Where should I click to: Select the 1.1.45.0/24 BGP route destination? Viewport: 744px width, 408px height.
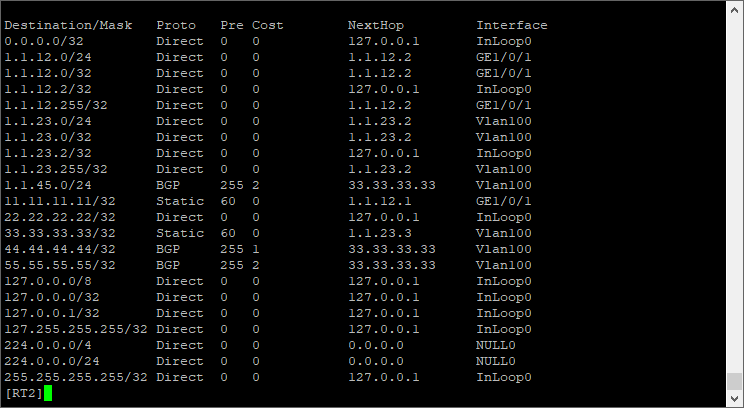point(44,185)
